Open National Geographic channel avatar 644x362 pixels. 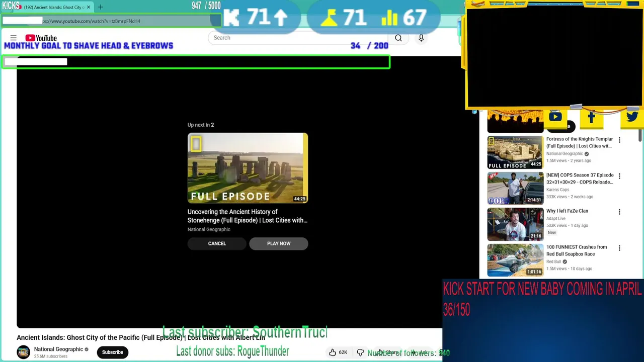[23, 352]
